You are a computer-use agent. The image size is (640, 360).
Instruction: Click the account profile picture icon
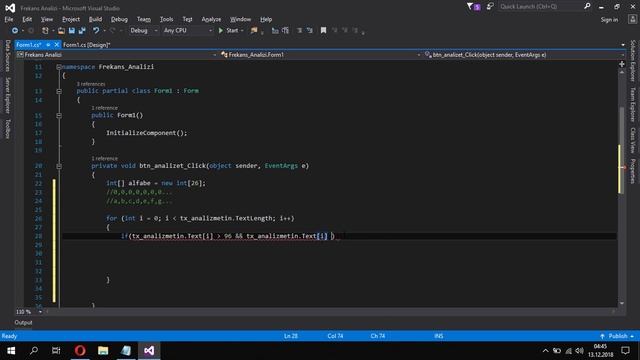pyautogui.click(x=632, y=20)
